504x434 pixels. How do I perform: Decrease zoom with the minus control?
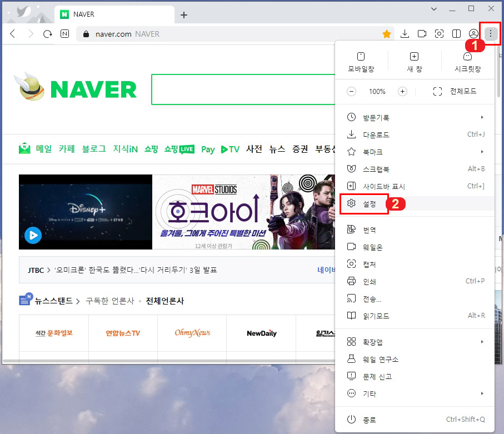[x=351, y=91]
